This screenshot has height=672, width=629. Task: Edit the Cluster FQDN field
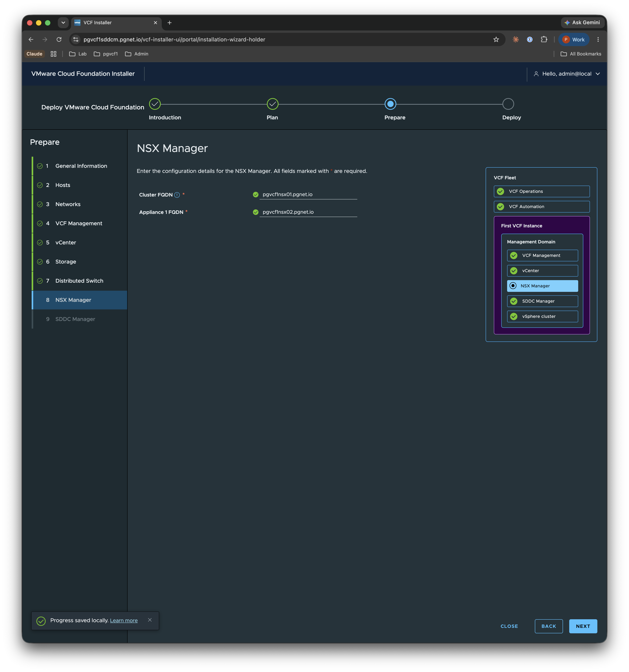(x=308, y=195)
